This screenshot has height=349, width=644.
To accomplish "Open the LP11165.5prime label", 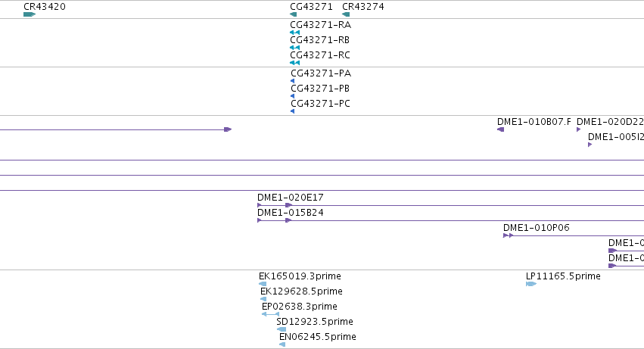I will click(563, 276).
